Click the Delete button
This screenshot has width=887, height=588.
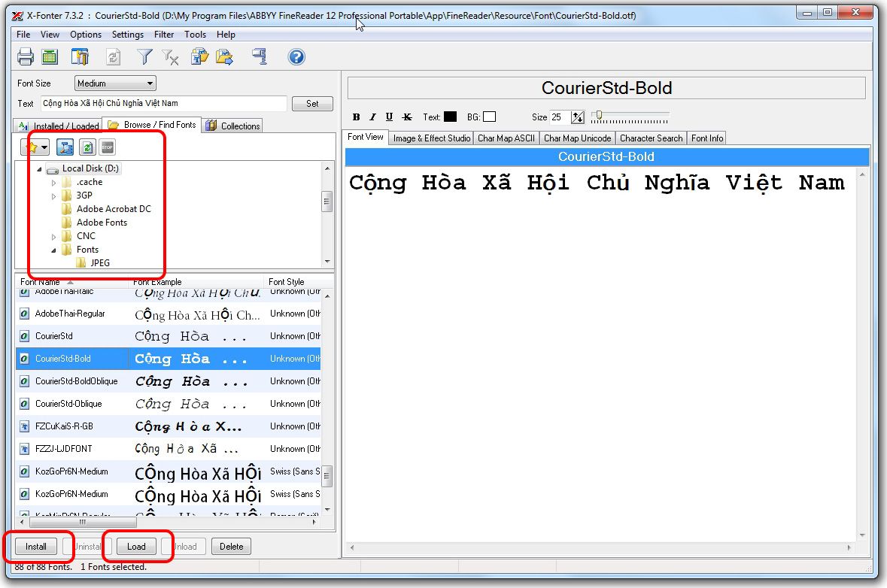click(232, 546)
